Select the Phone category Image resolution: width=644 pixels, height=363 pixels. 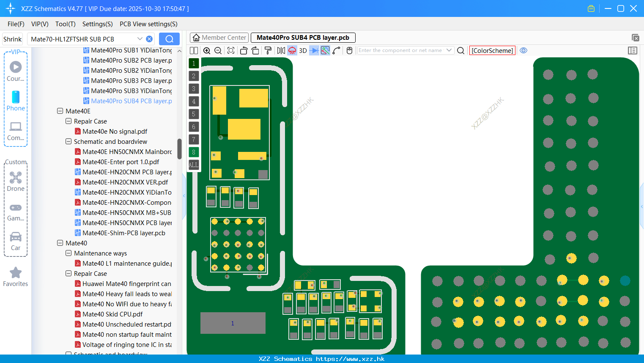(x=16, y=101)
